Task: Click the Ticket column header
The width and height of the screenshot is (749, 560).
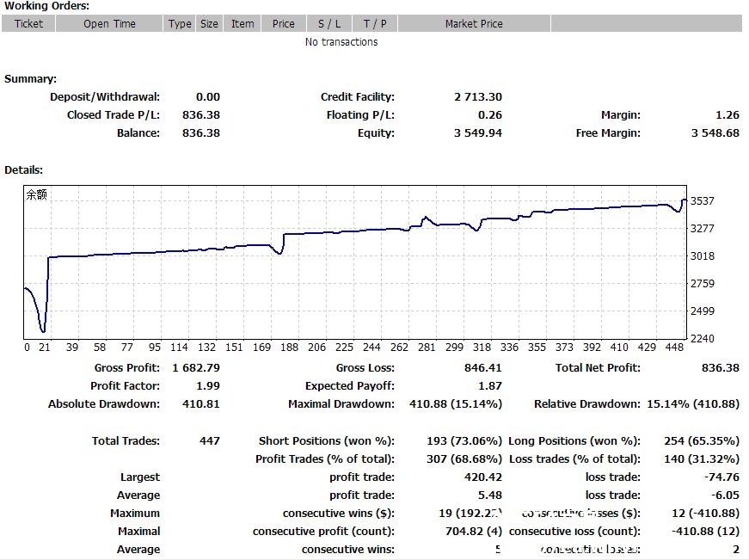Action: [28, 23]
